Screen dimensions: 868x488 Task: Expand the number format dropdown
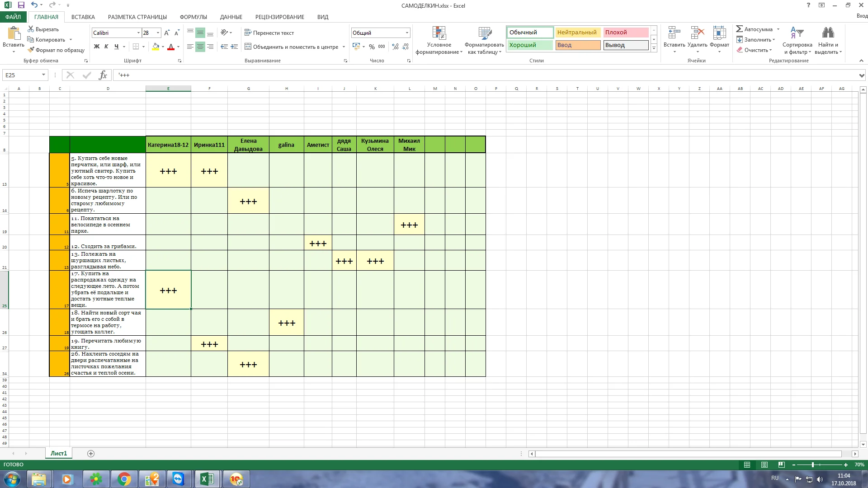pos(407,33)
